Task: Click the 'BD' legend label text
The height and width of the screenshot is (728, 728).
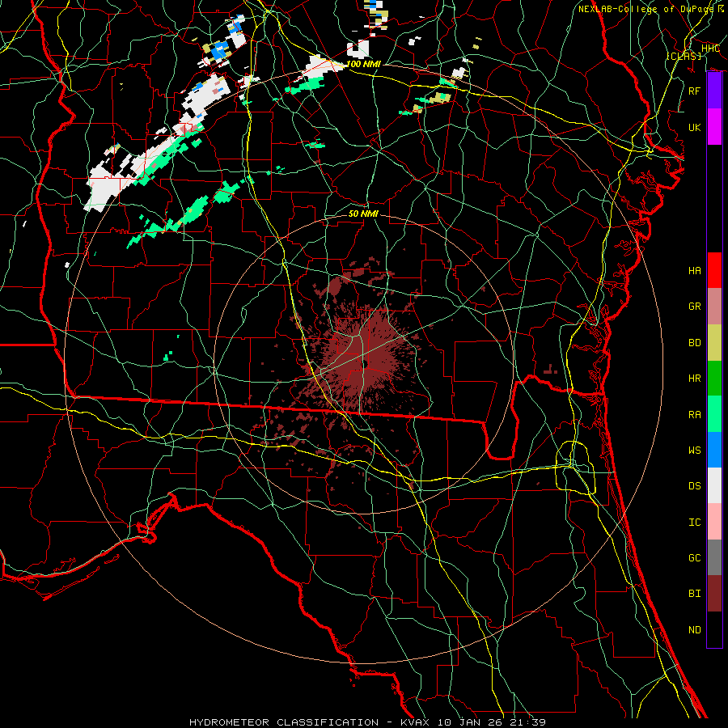Action: [x=695, y=343]
